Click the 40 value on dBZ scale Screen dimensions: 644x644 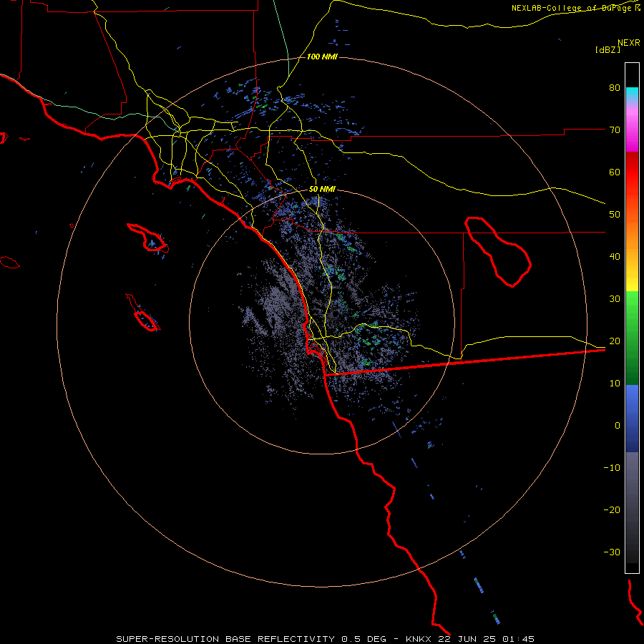(615, 257)
